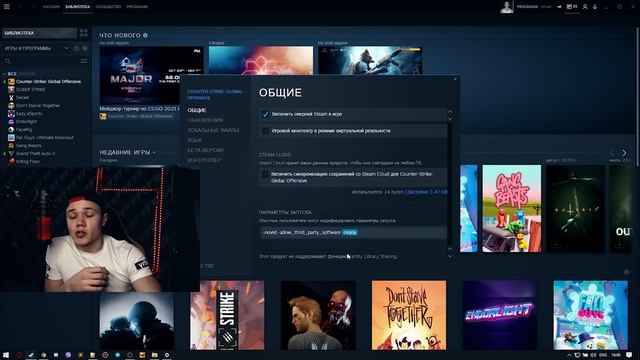The image size is (640, 360).
Task: Select Faceflig in the game list
Action: tap(24, 129)
